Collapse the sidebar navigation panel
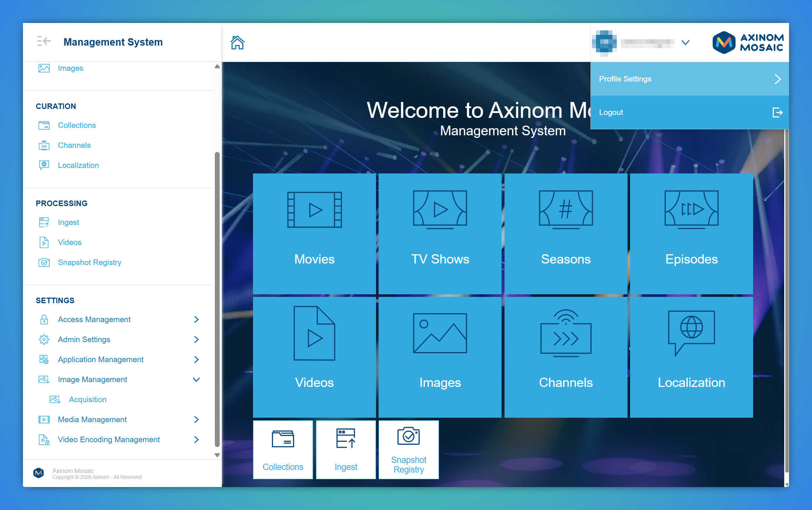This screenshot has width=812, height=510. pyautogui.click(x=44, y=41)
